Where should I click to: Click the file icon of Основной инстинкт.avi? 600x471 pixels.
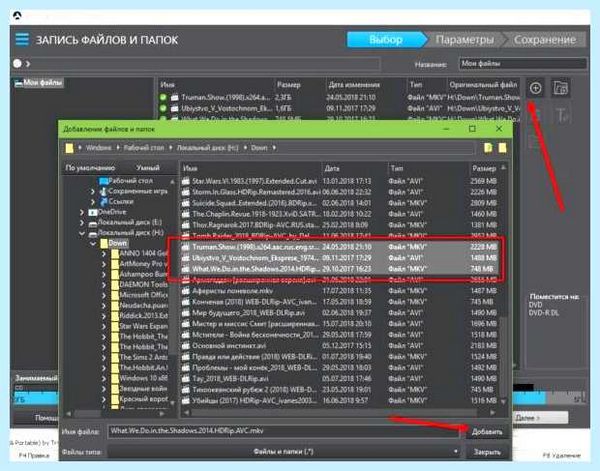(186, 346)
